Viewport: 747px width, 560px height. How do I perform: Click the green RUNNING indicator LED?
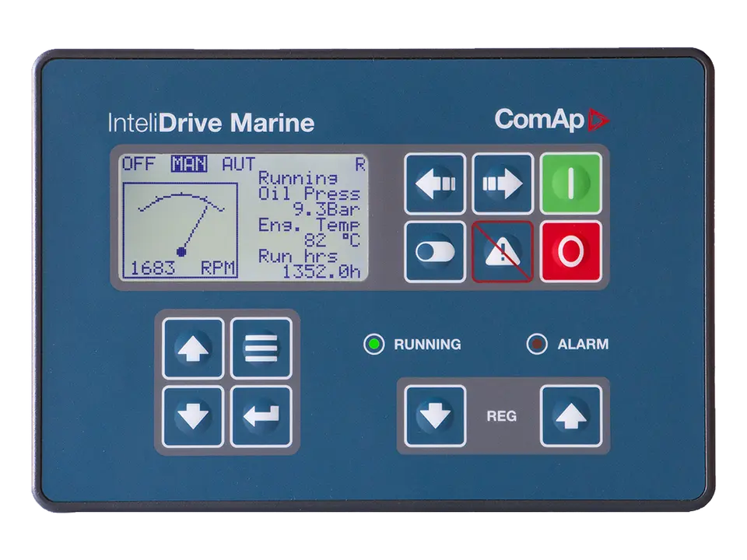[374, 344]
